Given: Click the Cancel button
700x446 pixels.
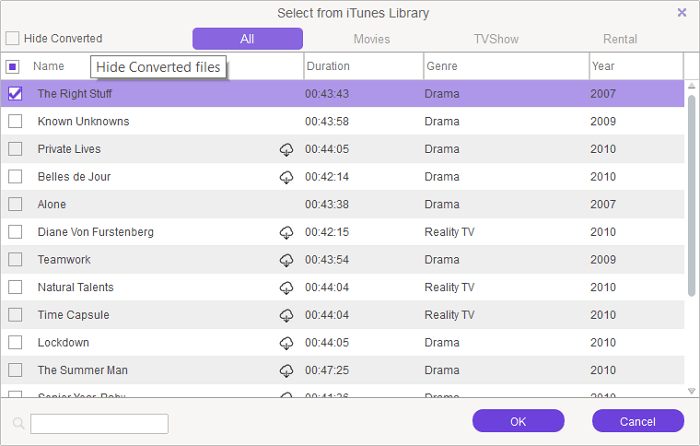Looking at the screenshot, I should (x=638, y=421).
